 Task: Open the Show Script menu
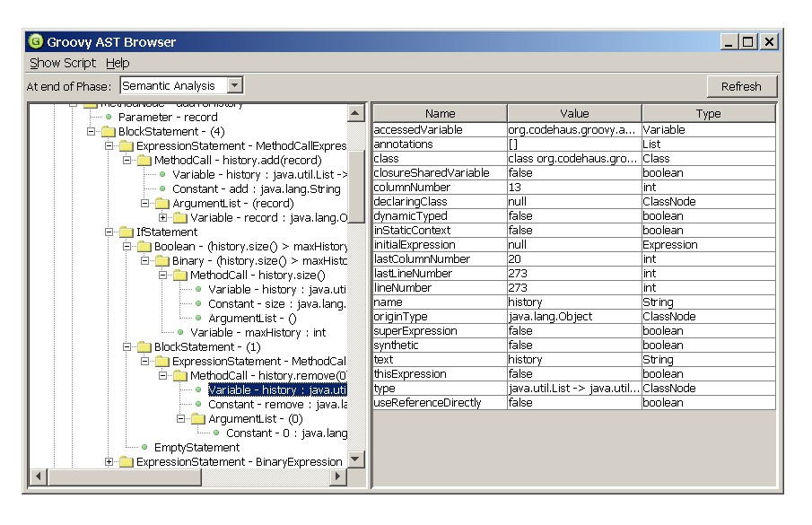62,63
